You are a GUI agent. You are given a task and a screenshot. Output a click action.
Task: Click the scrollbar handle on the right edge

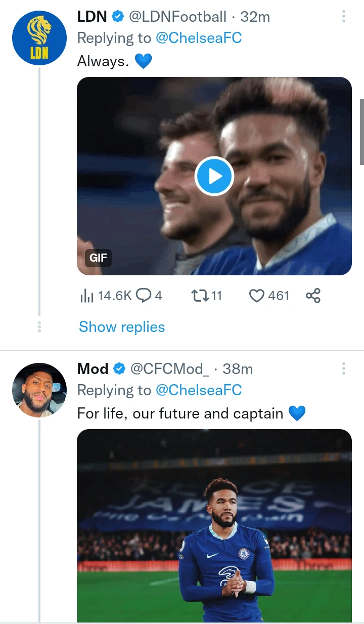coord(361,132)
